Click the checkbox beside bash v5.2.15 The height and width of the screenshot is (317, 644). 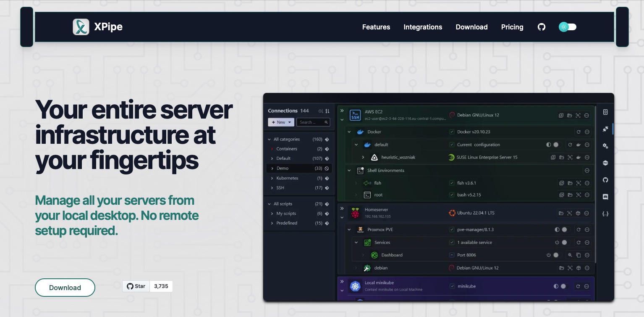pos(452,195)
